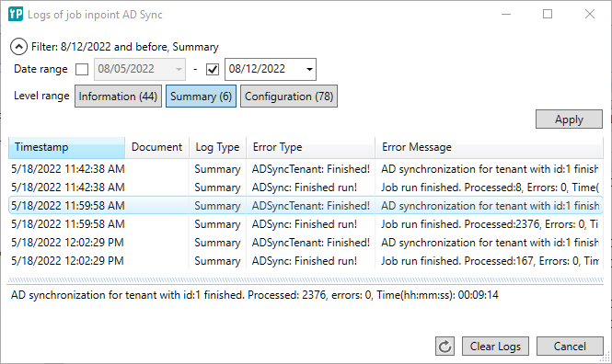612x364 pixels.
Task: Select the 11:42:38 AM ADSyncTenant log row
Action: tap(306, 169)
